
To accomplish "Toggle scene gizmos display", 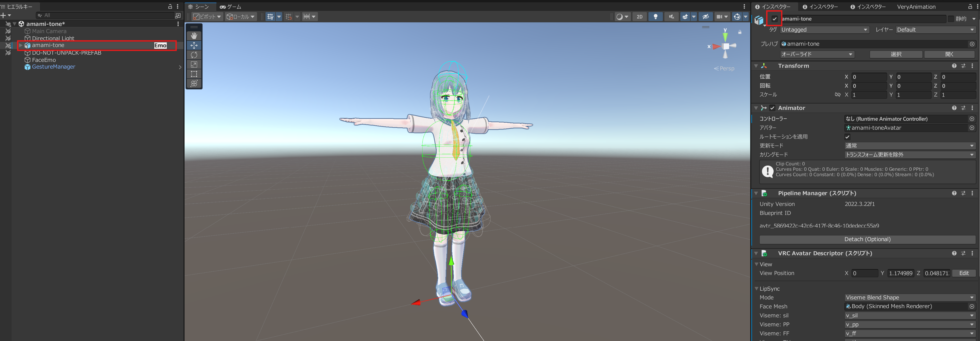I will point(737,17).
